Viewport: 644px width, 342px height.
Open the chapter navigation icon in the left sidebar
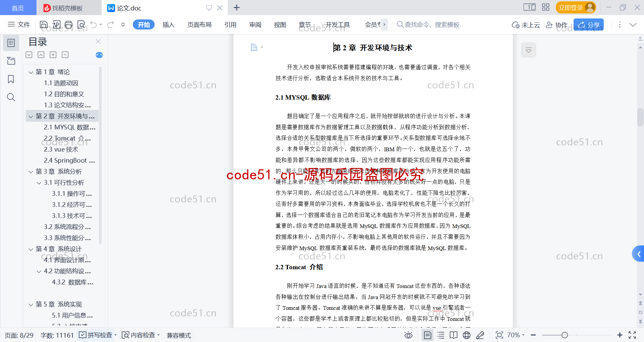(x=11, y=61)
